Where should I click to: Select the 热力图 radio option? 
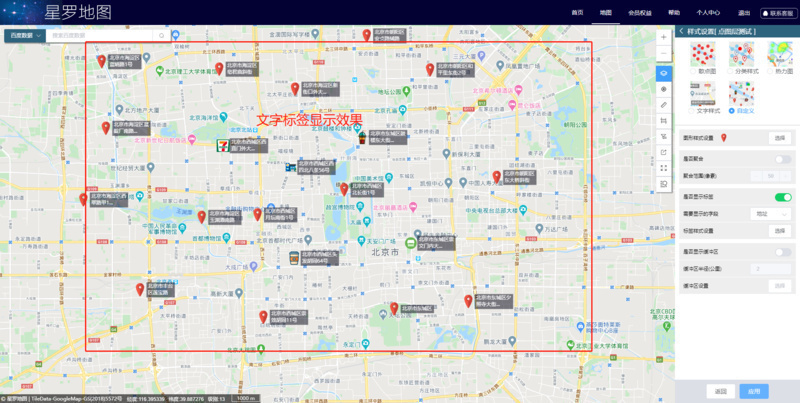pyautogui.click(x=770, y=71)
